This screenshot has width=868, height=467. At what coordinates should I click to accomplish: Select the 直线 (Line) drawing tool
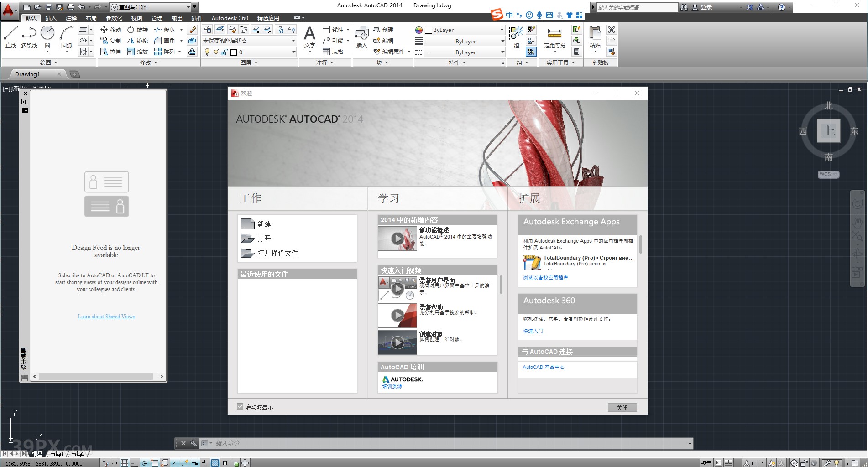pyautogui.click(x=10, y=36)
